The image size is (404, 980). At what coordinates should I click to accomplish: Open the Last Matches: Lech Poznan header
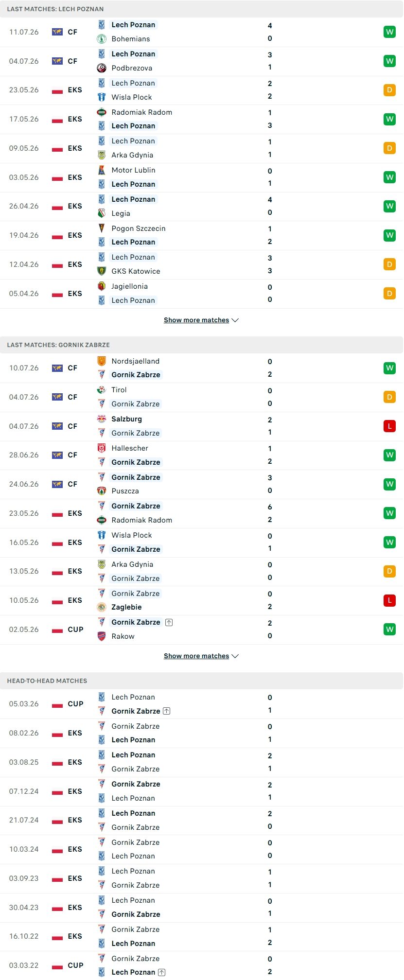[202, 9]
